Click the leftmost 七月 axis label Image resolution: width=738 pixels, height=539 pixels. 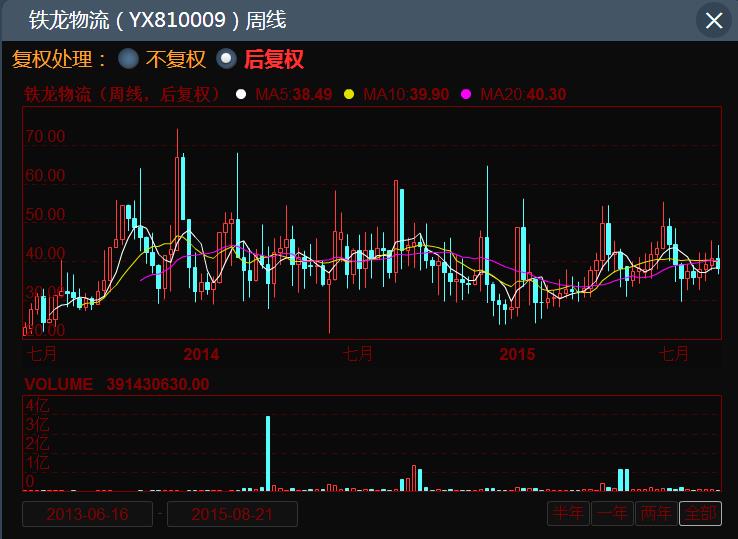click(43, 354)
